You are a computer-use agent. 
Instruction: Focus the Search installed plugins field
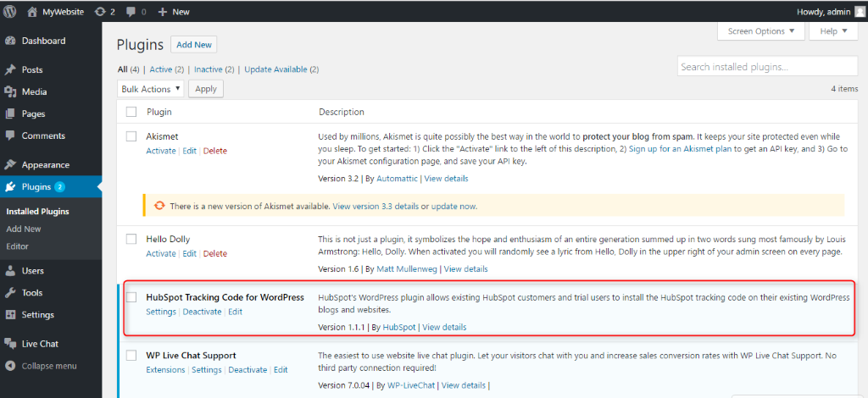click(x=767, y=67)
